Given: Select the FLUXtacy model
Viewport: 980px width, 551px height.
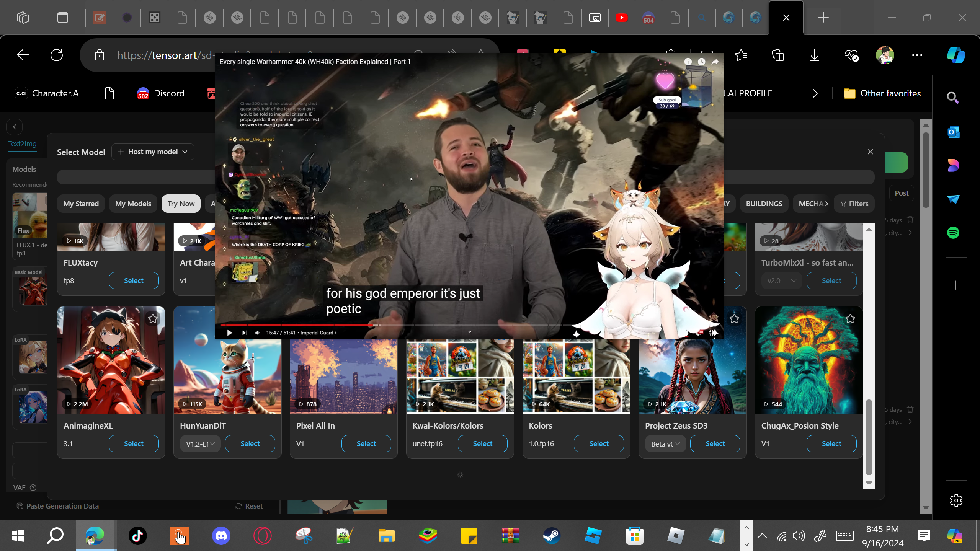Looking at the screenshot, I should tap(134, 280).
